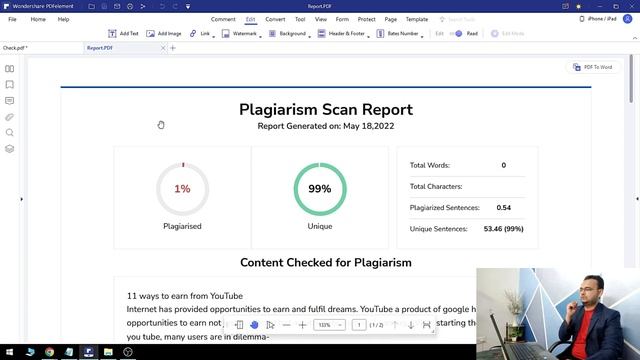
Task: Collapse the ribbon with the chevron
Action: 635,38
